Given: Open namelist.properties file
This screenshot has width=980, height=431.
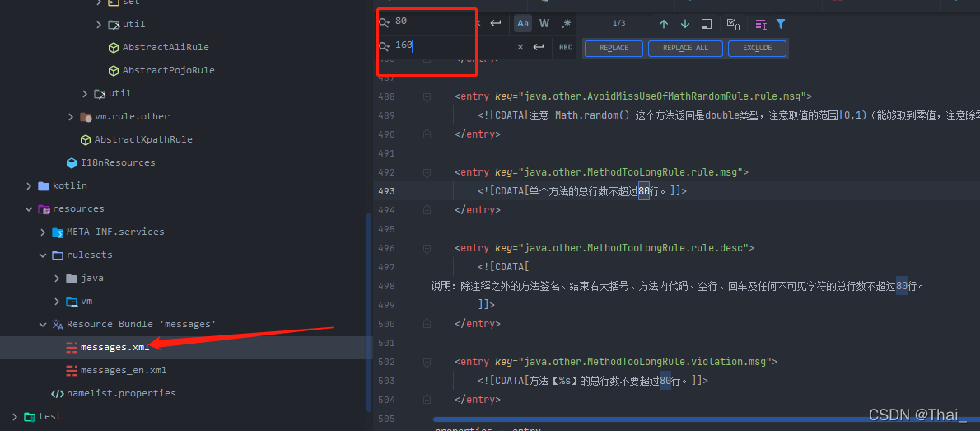Looking at the screenshot, I should point(121,393).
